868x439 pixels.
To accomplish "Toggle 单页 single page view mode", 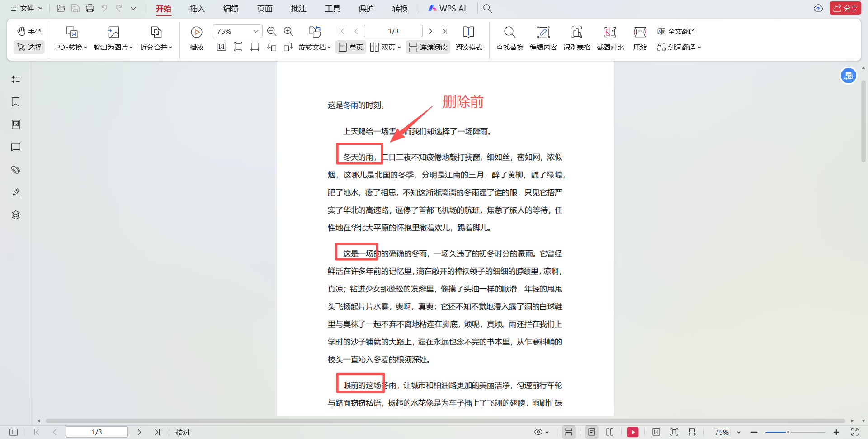I will point(350,47).
